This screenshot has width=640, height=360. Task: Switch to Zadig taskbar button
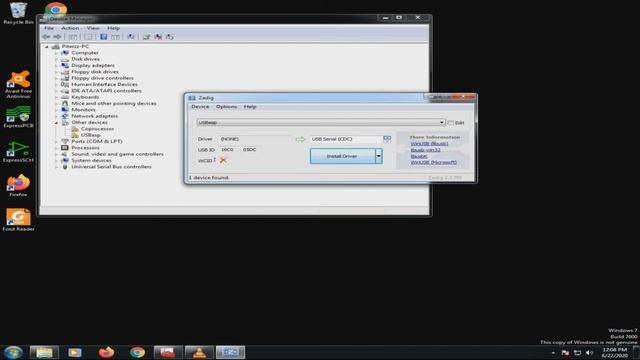(x=230, y=352)
